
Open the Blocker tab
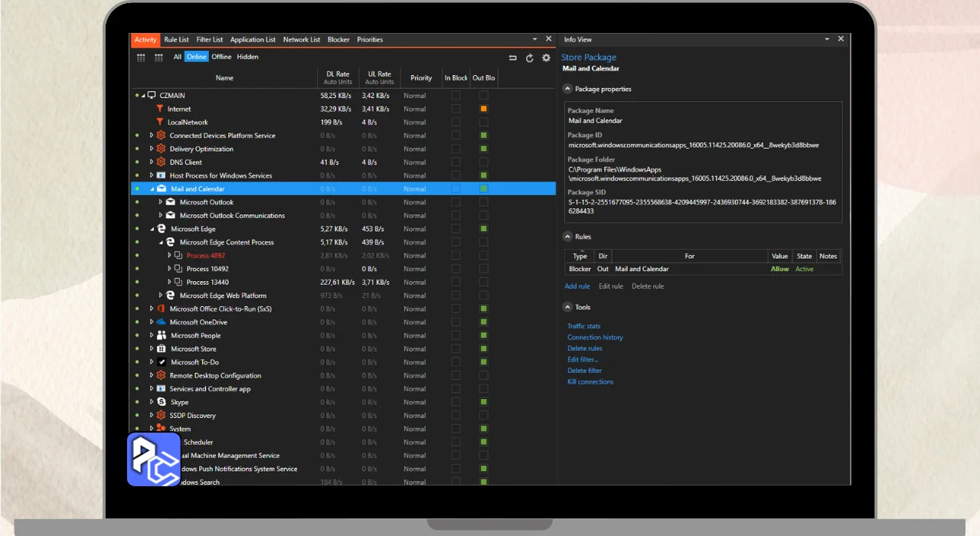[x=338, y=40]
